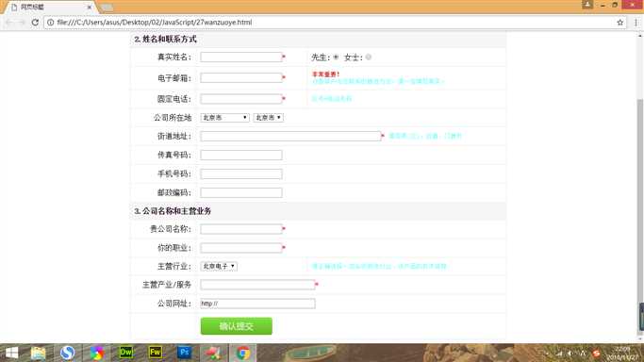Image resolution: width=644 pixels, height=362 pixels.
Task: Reload the page with the refresh icon
Action: point(35,23)
